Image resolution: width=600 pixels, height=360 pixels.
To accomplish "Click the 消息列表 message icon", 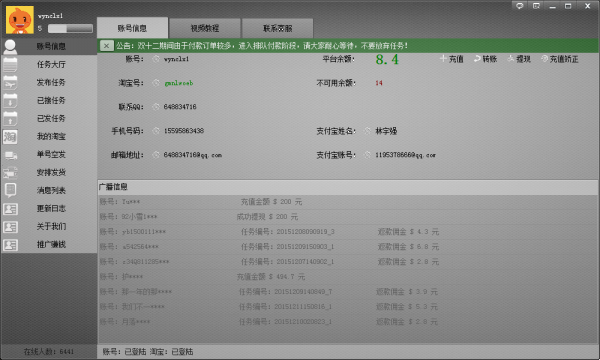I will (10, 190).
